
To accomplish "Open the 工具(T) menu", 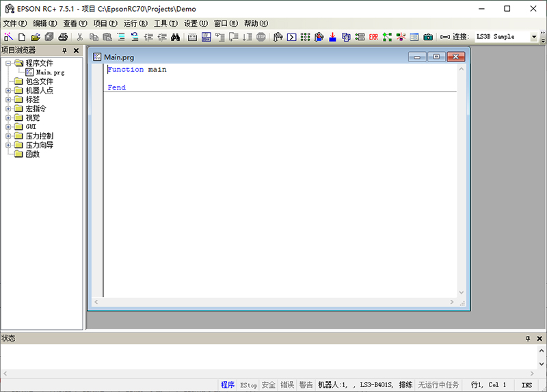I will pos(165,23).
